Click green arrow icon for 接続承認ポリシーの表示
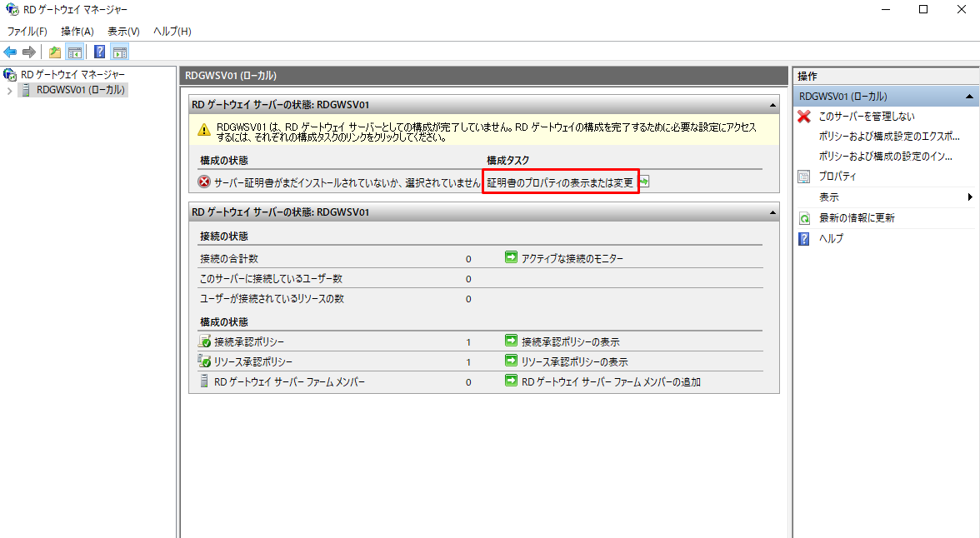The image size is (980, 538). [512, 341]
